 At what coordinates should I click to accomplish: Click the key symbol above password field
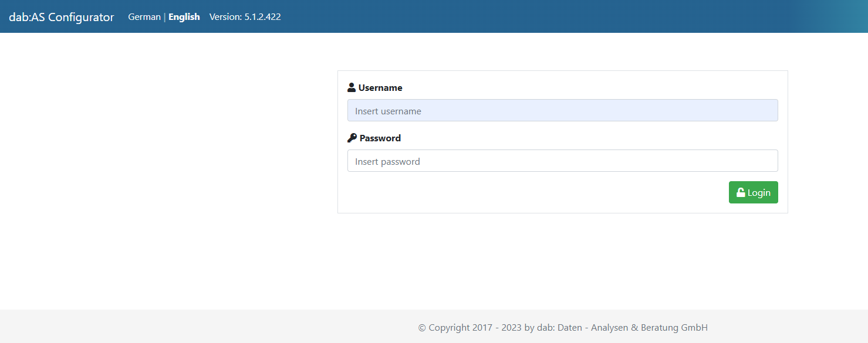352,137
